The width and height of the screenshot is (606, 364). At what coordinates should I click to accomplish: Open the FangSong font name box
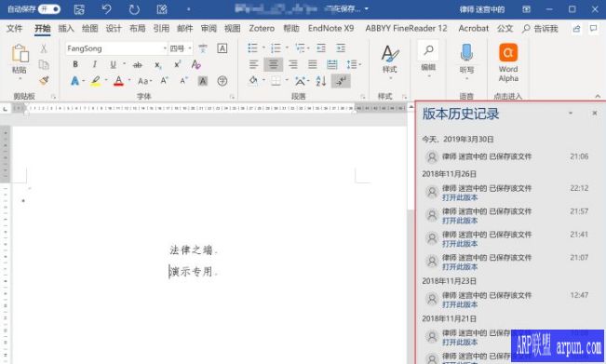pos(116,48)
